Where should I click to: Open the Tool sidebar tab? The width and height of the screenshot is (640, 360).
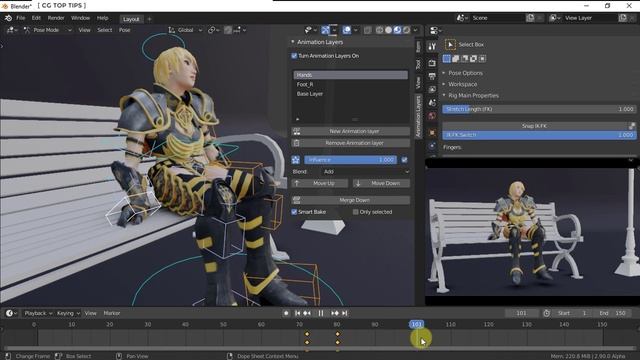click(x=418, y=64)
